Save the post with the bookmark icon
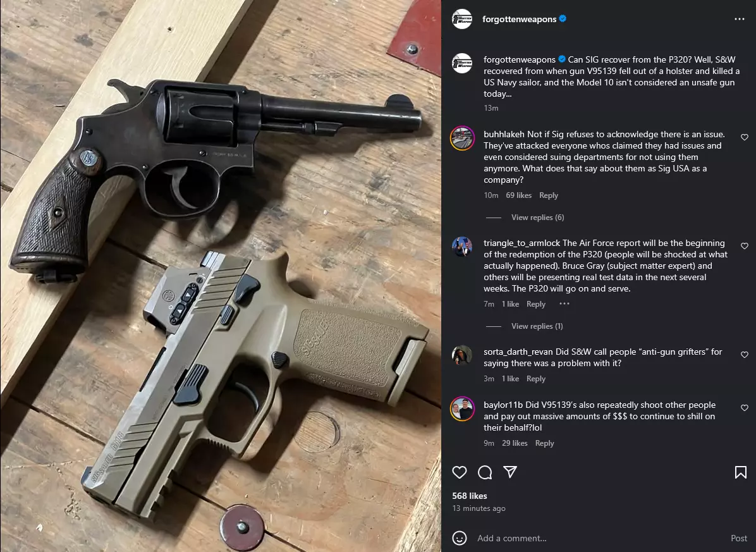Viewport: 756px width, 552px height. click(x=741, y=472)
